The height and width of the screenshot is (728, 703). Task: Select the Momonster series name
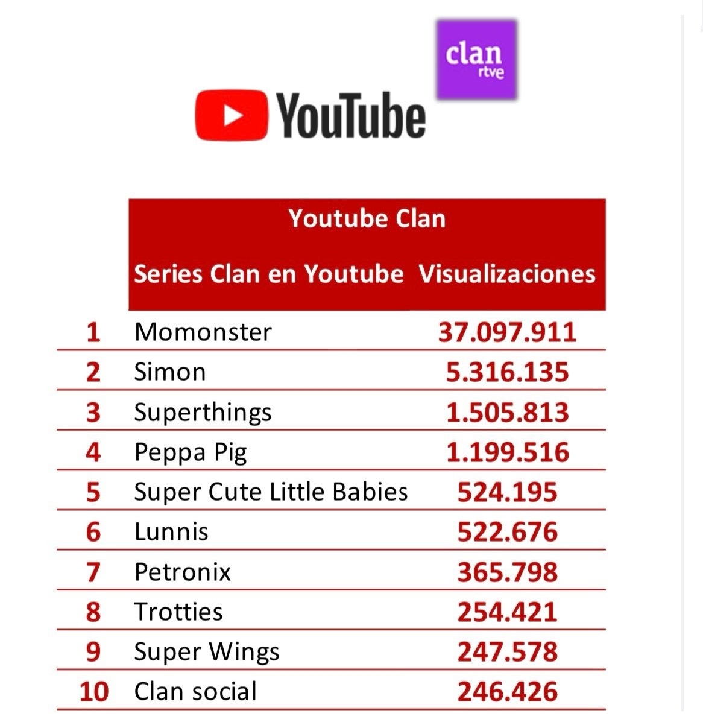pos(203,332)
